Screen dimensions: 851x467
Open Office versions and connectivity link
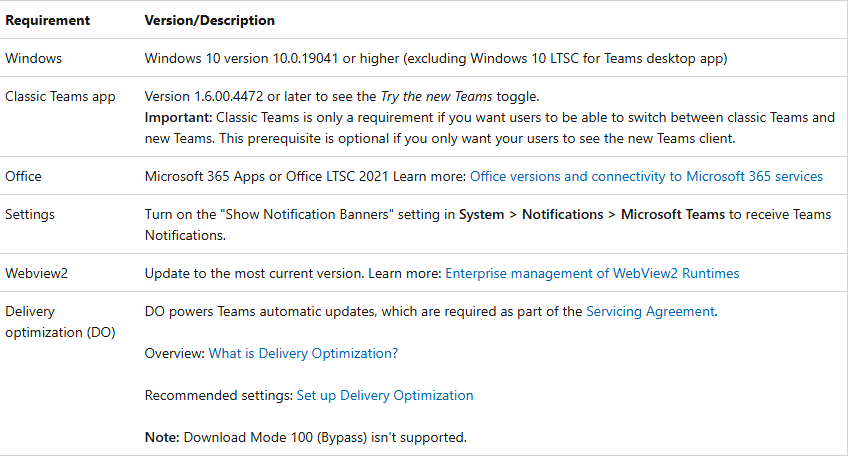click(x=646, y=176)
